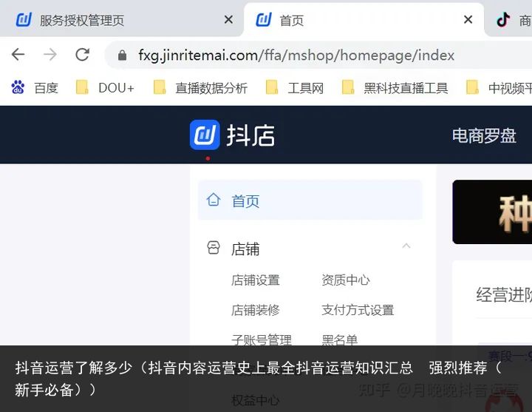
Task: Click the dark promotional banner image
Action: 492,212
